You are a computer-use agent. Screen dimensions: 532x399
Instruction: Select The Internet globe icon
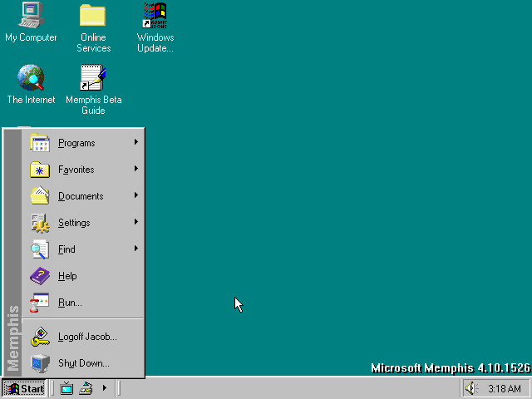coord(31,77)
